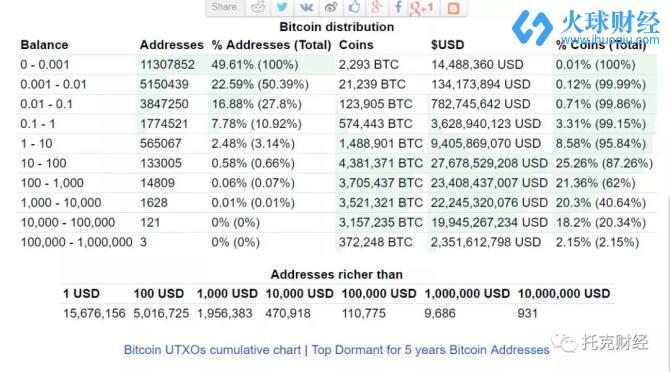This screenshot has height=372, width=670.
Task: Share page via Weibo icon
Action: pyautogui.click(x=331, y=7)
